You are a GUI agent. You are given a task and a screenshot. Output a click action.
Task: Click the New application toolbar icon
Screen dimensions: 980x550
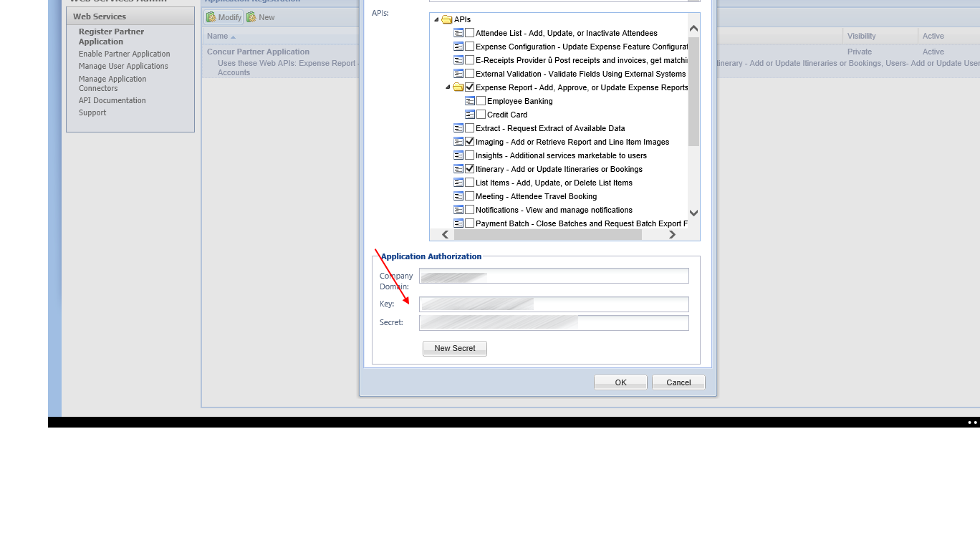251,17
